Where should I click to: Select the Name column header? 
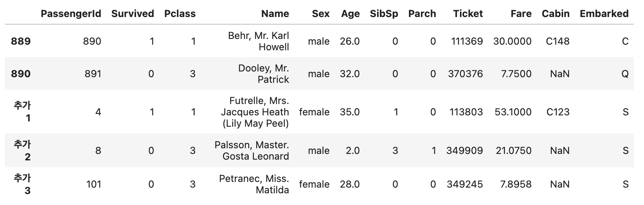275,14
